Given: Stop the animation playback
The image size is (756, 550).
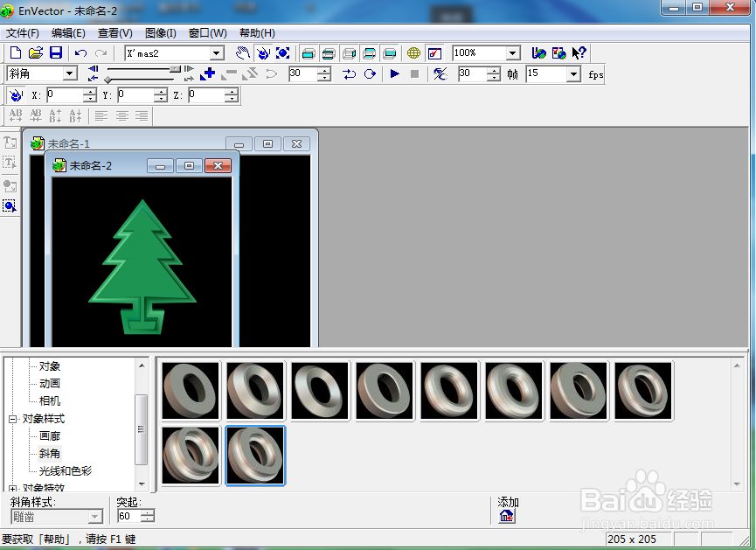Looking at the screenshot, I should [414, 73].
